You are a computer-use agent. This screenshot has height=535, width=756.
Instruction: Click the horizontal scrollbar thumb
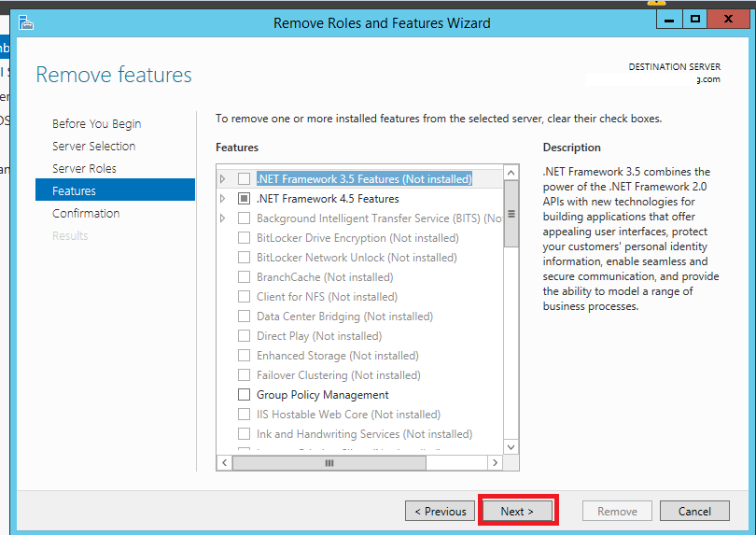click(329, 462)
